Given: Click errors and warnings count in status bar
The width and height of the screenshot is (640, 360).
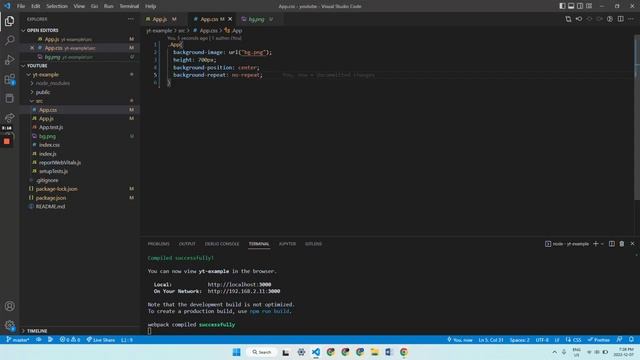Looking at the screenshot, I should coord(70,340).
